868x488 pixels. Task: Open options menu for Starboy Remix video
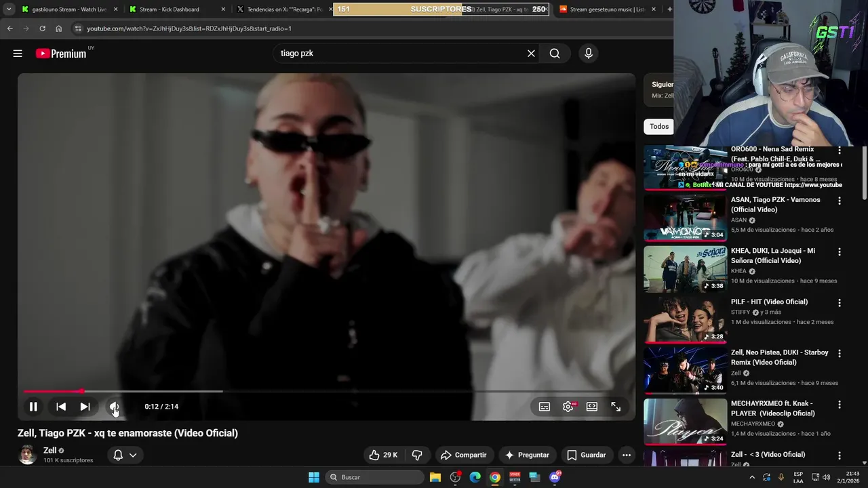click(840, 354)
